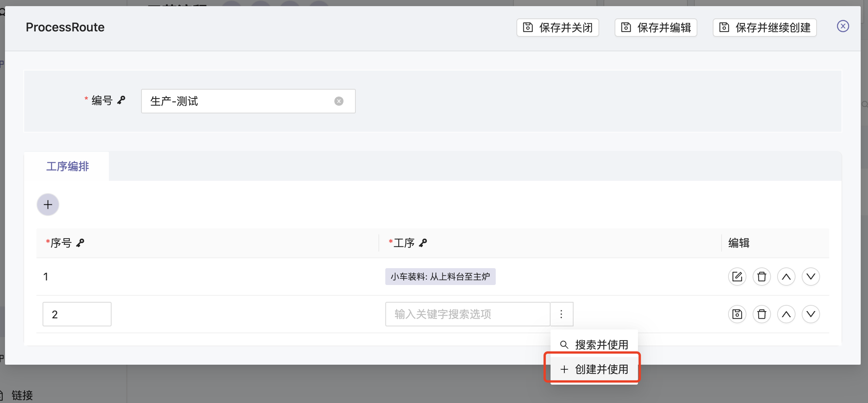The width and height of the screenshot is (868, 403).
Task: Move row 1 down
Action: tap(810, 277)
